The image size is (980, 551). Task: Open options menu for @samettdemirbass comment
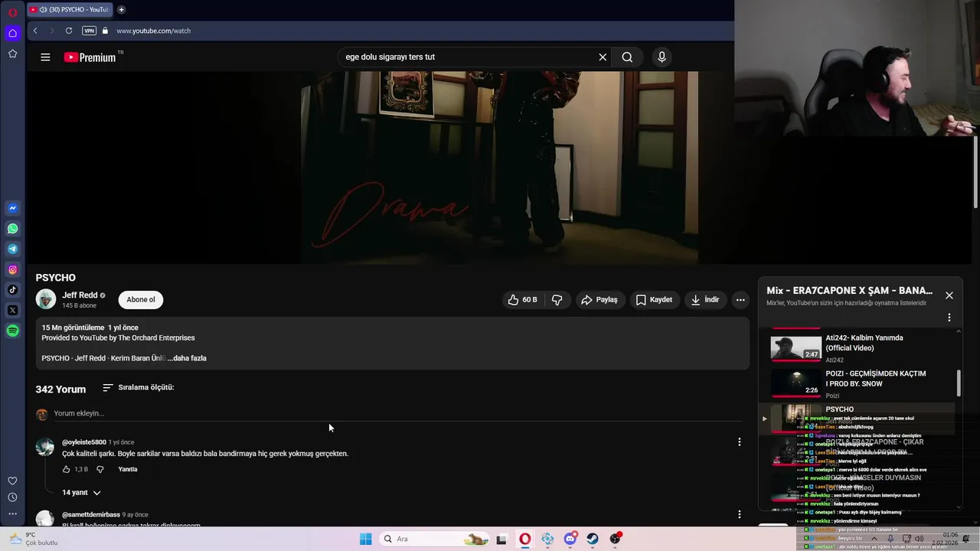coord(739,514)
